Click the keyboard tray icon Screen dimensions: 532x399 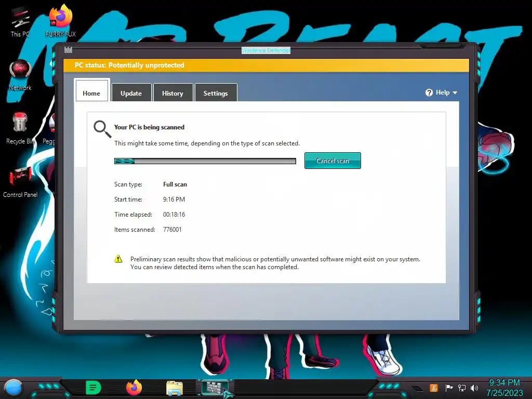click(x=417, y=389)
